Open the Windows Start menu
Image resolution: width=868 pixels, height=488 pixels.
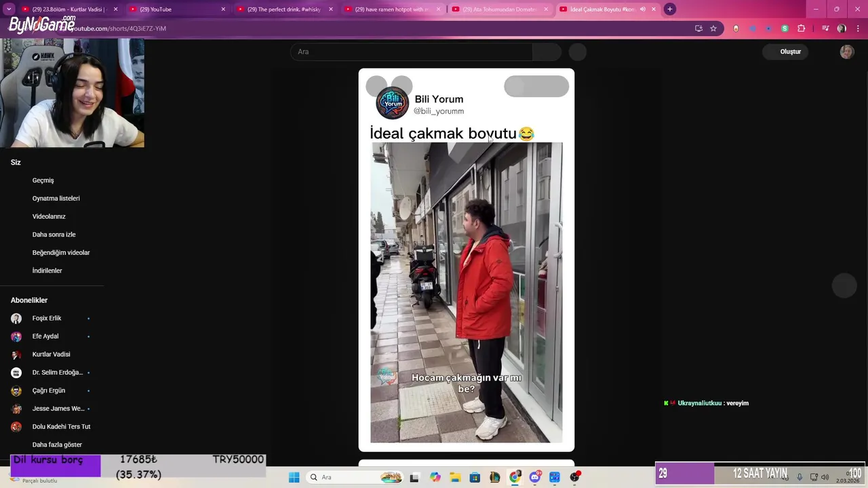coord(294,477)
